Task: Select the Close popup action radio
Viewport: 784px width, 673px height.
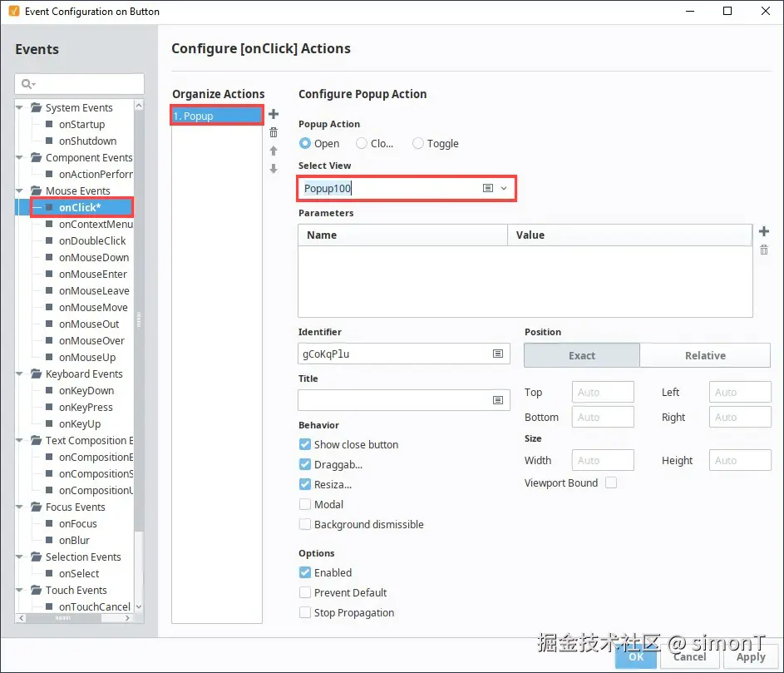Action: pos(361,144)
